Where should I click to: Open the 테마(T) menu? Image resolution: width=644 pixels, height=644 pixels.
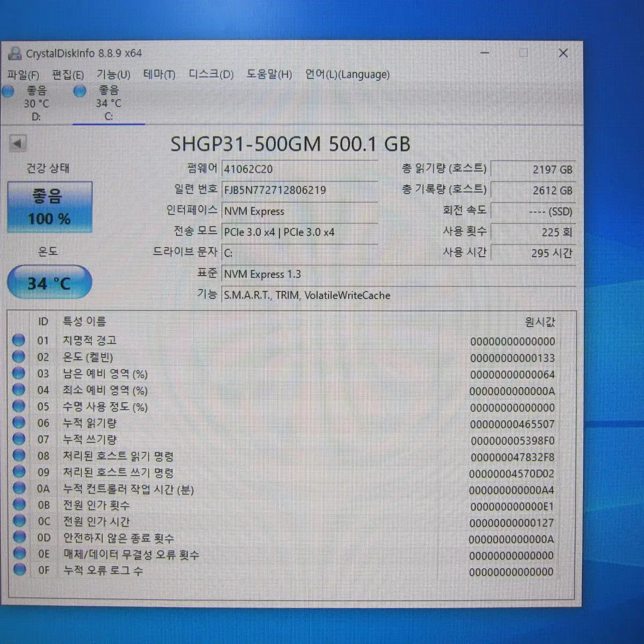(x=159, y=74)
